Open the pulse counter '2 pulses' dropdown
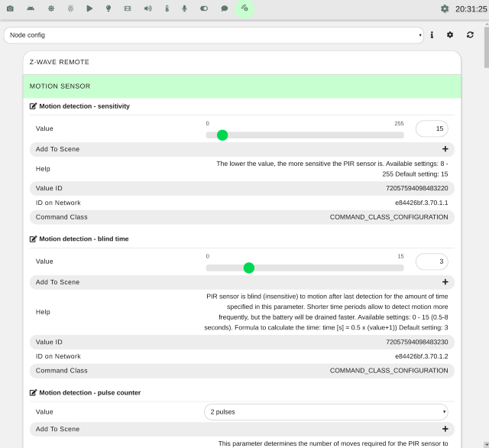 [x=326, y=412]
